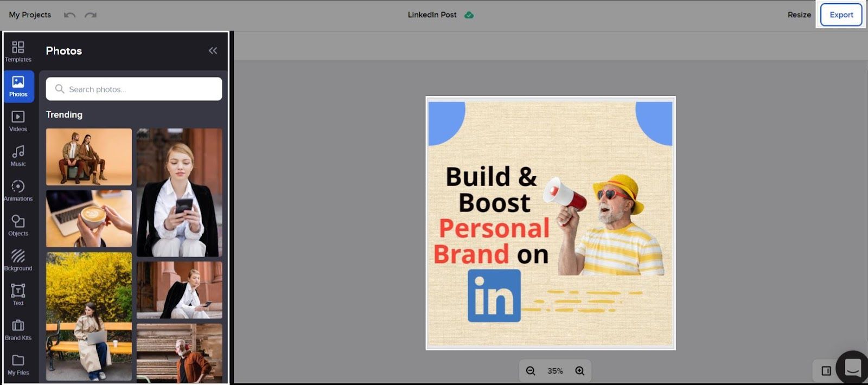Screen dimensions: 868x385
Task: Click the Photos panel title
Action: click(x=64, y=50)
